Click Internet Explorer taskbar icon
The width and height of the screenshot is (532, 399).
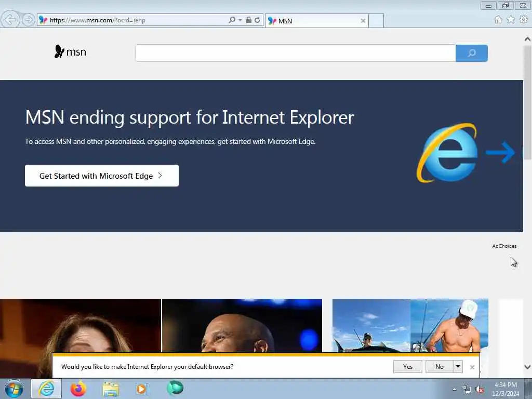(x=46, y=389)
